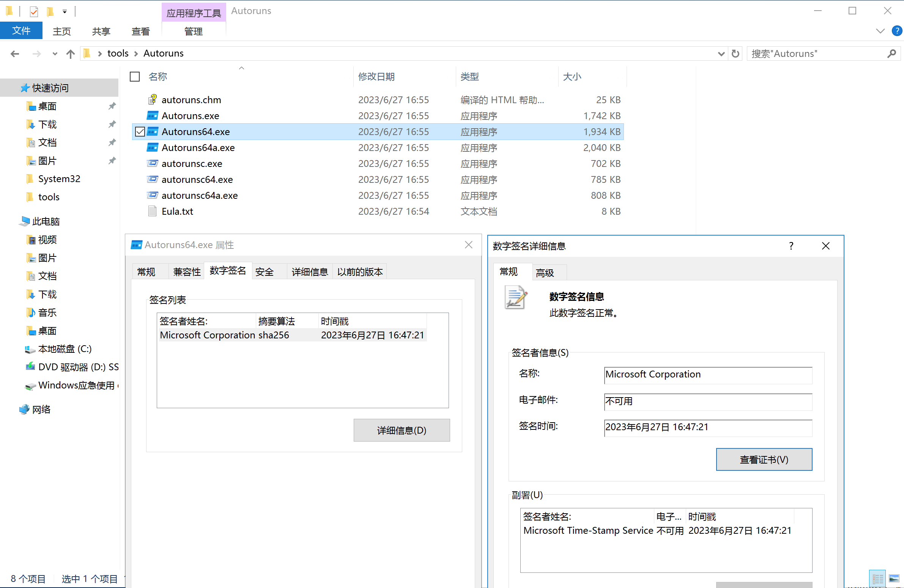Switch to the 查看 ribbon tab
This screenshot has height=588, width=904.
[140, 31]
